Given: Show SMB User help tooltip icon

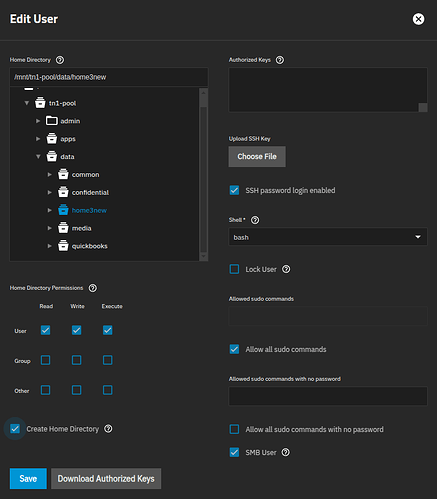Looking at the screenshot, I should pos(286,452).
